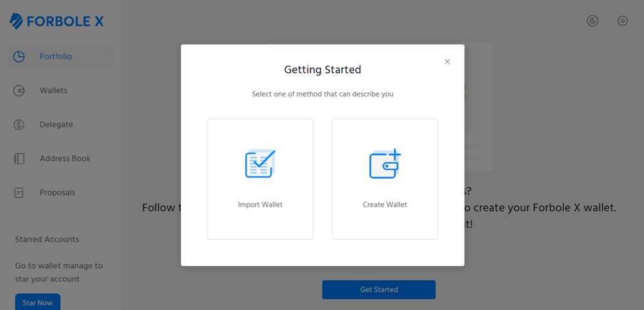Open the Portfolio menu item
Viewport: 644px width, 310px height.
[60, 57]
